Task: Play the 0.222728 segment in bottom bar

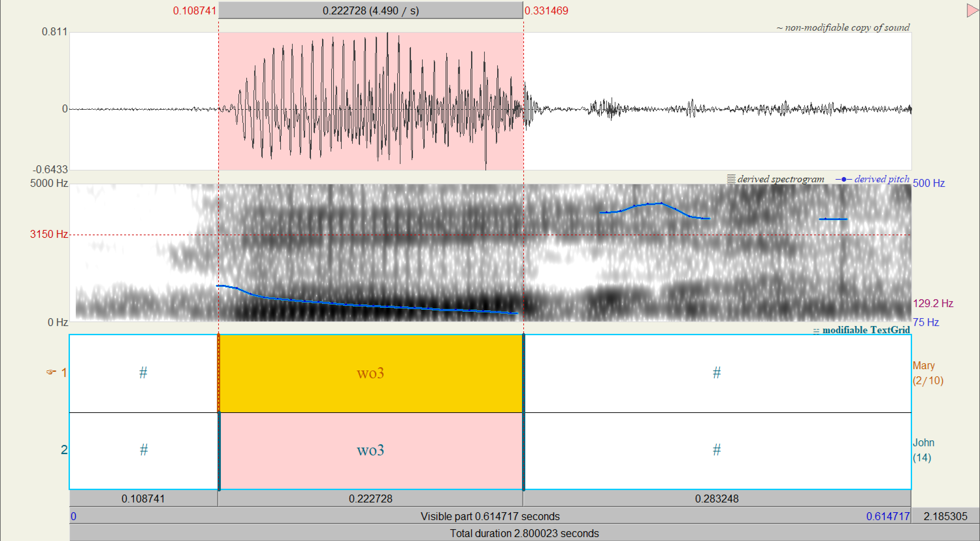Action: click(370, 499)
